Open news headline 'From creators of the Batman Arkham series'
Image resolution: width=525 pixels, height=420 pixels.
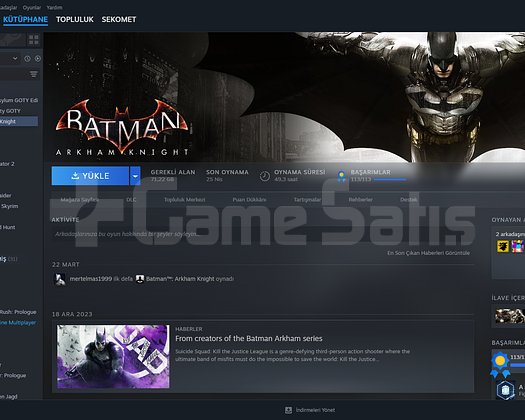pyautogui.click(x=249, y=339)
